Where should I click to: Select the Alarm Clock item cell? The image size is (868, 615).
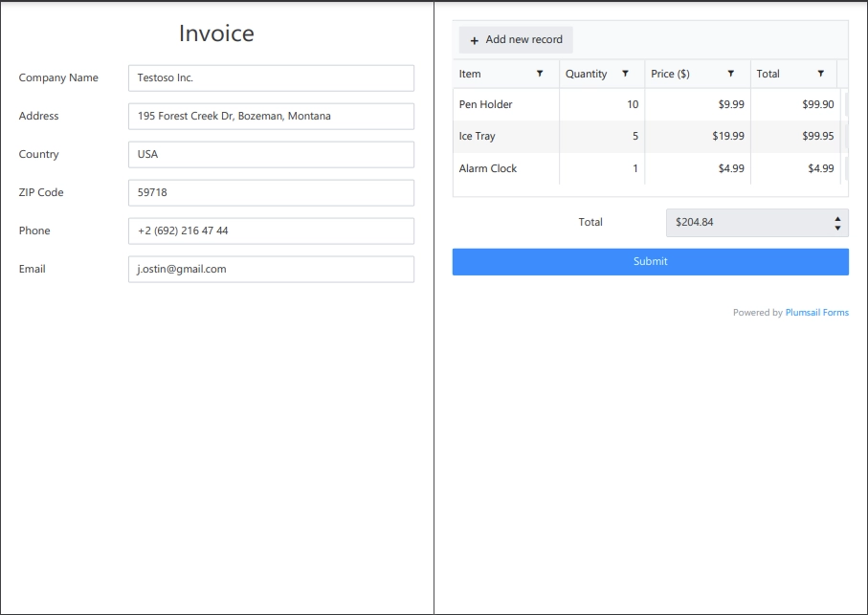tap(506, 168)
